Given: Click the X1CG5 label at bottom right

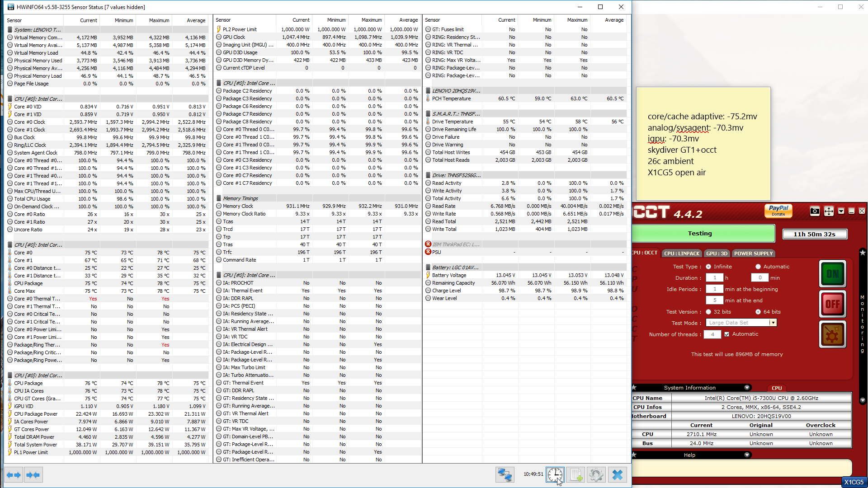Looking at the screenshot, I should [x=854, y=482].
